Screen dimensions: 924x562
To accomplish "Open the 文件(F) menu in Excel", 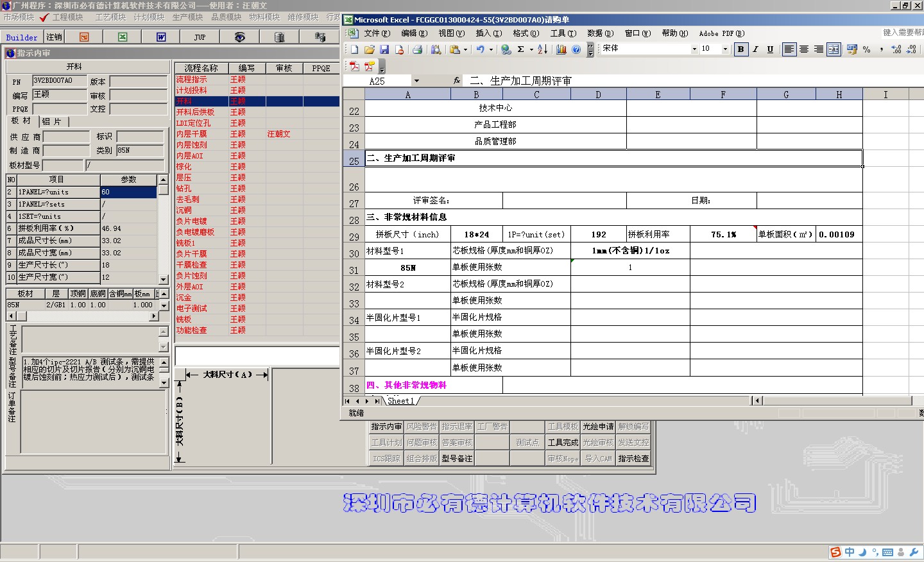I will point(377,33).
